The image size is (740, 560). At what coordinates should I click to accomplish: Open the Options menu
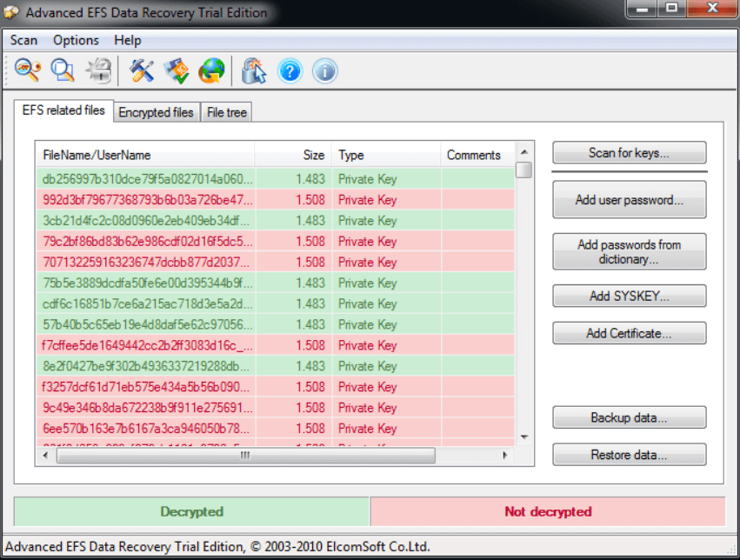click(x=76, y=40)
